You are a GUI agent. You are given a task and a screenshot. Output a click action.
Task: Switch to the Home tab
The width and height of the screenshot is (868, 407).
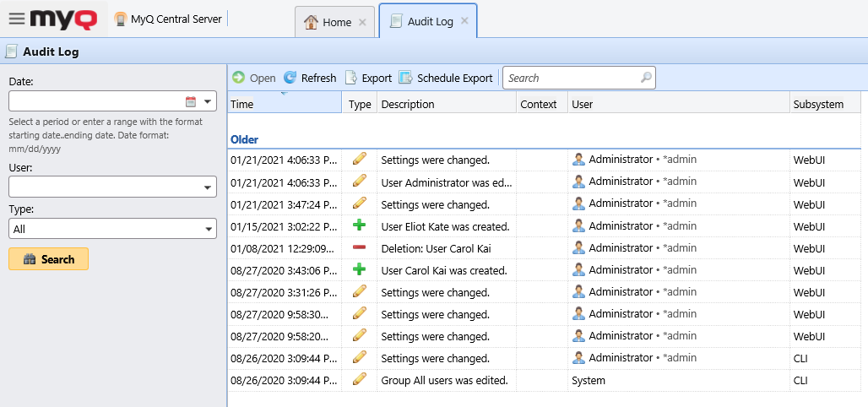point(328,23)
